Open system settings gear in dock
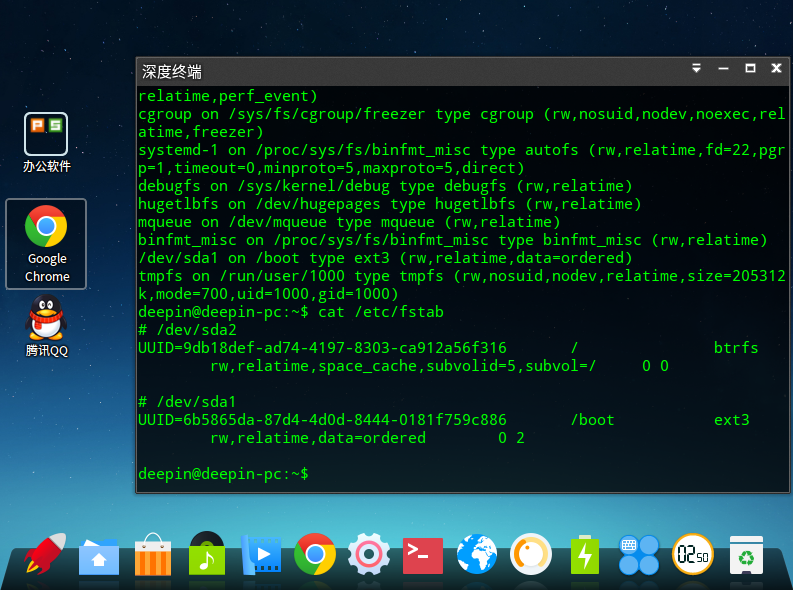The image size is (793, 590). tap(369, 554)
